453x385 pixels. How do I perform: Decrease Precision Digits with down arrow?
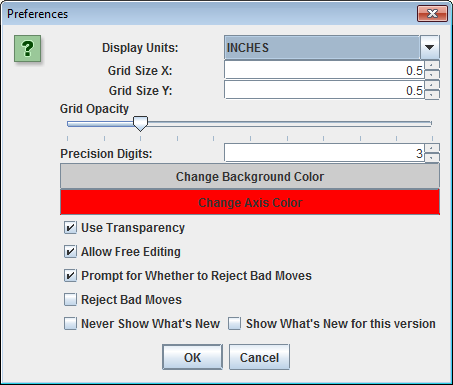pyautogui.click(x=432, y=158)
